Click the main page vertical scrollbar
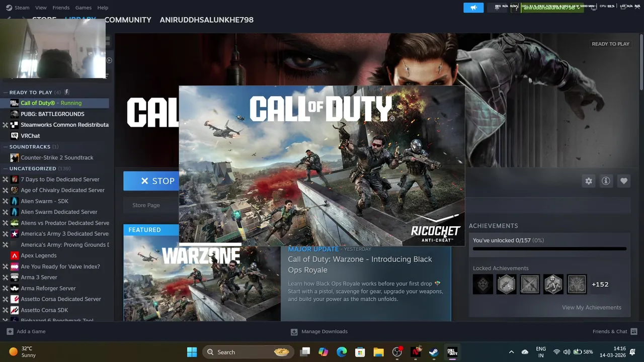644x362 pixels. (x=641, y=62)
